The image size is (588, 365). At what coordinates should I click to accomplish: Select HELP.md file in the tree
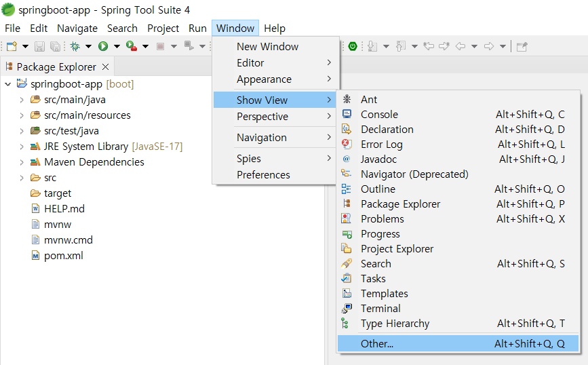64,209
